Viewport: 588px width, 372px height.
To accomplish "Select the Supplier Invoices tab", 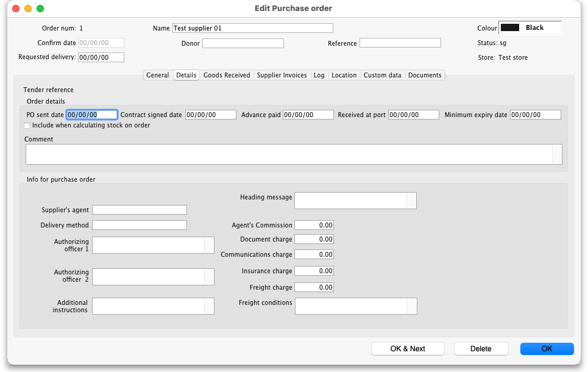I will 282,75.
